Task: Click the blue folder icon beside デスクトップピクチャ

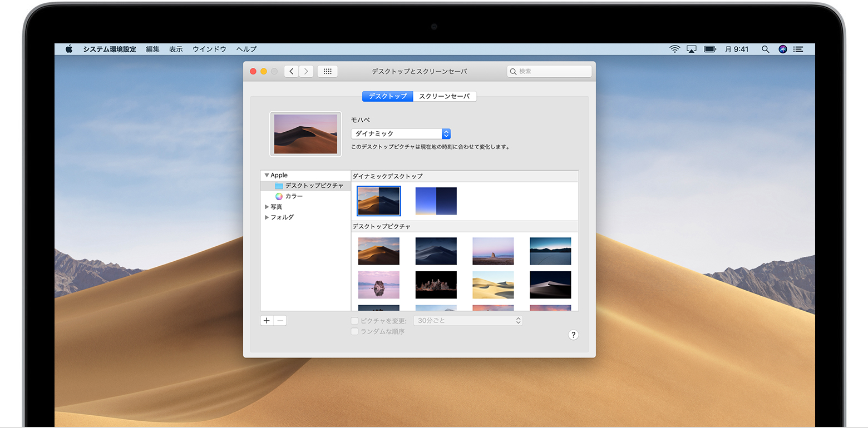Action: 279,186
